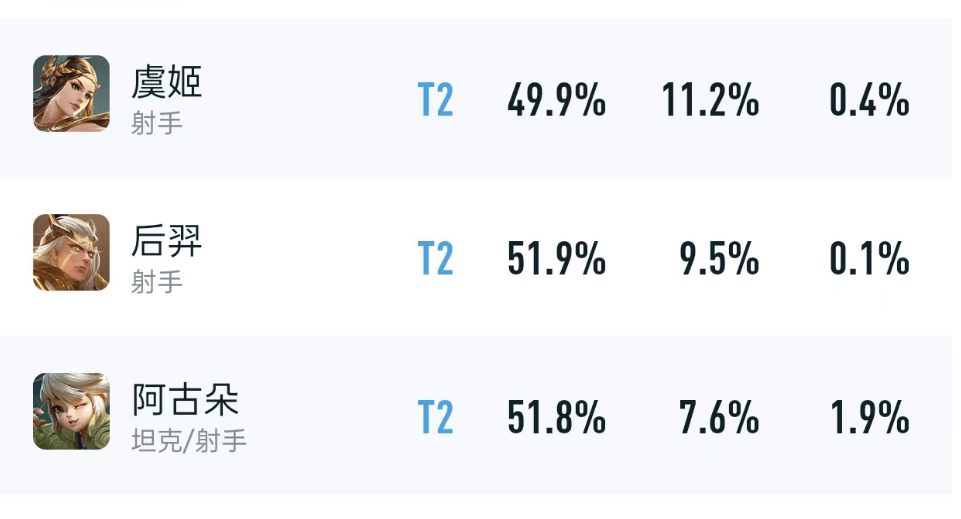Screen dimensions: 961x519
Task: Click 虞姬's 11.2% pick rate
Action: click(710, 100)
